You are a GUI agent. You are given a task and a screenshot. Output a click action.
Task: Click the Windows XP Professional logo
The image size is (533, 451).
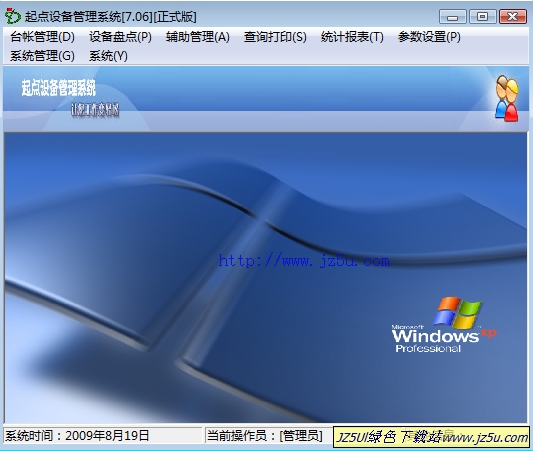444,325
